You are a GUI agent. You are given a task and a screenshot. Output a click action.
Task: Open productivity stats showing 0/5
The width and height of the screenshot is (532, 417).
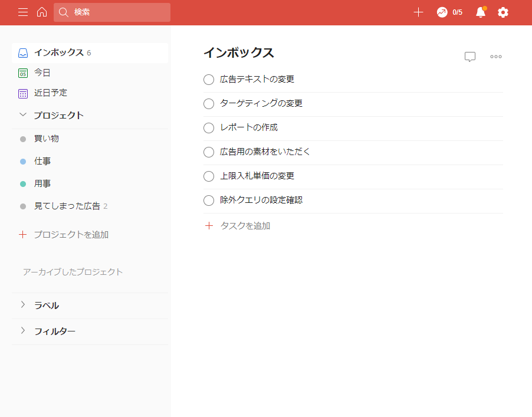pyautogui.click(x=449, y=12)
